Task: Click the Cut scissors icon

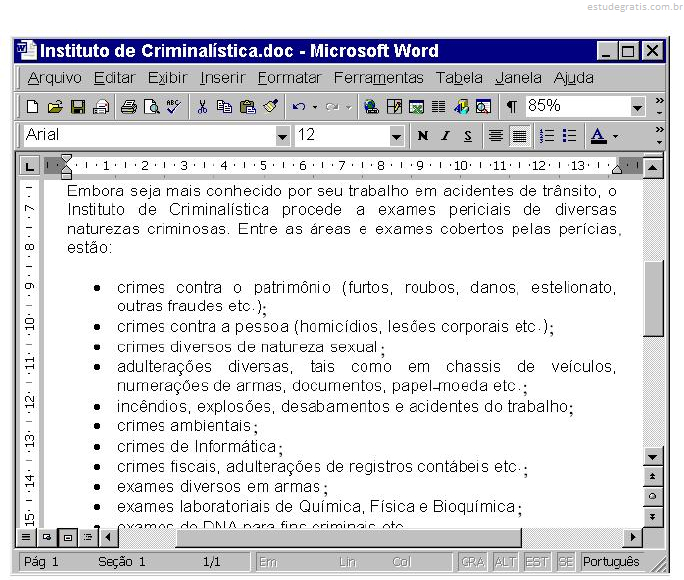Action: tap(202, 107)
